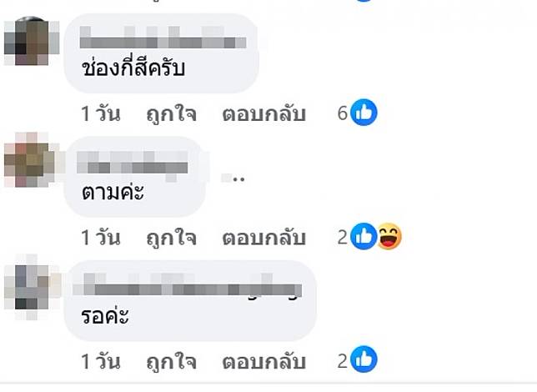The width and height of the screenshot is (537, 392).
Task: Open the 1 วัน timestamp under รอค่ะ
Action: (101, 361)
